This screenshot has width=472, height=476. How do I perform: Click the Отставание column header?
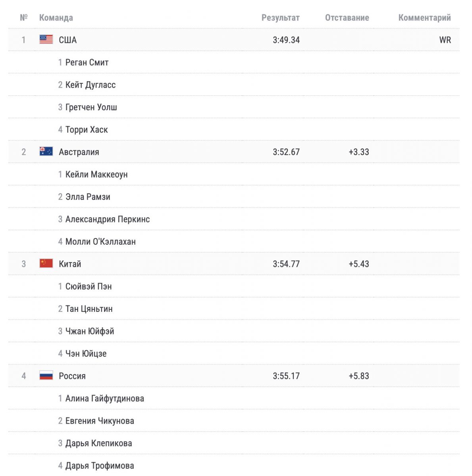pos(347,17)
